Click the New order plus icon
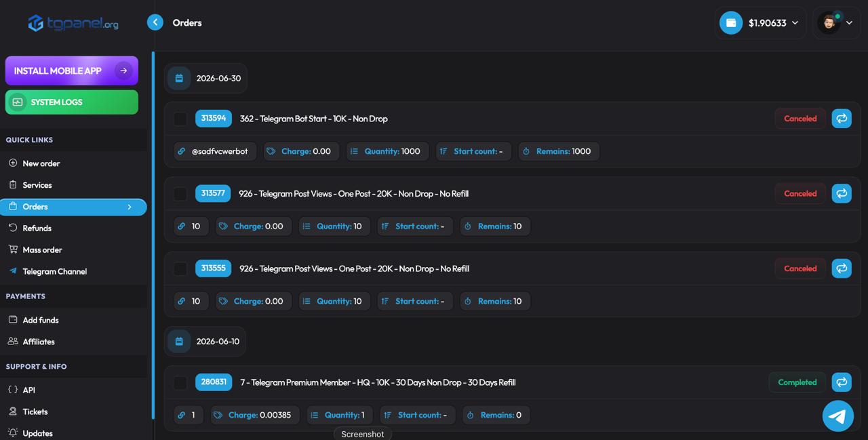Viewport: 868px width, 440px height. tap(13, 163)
